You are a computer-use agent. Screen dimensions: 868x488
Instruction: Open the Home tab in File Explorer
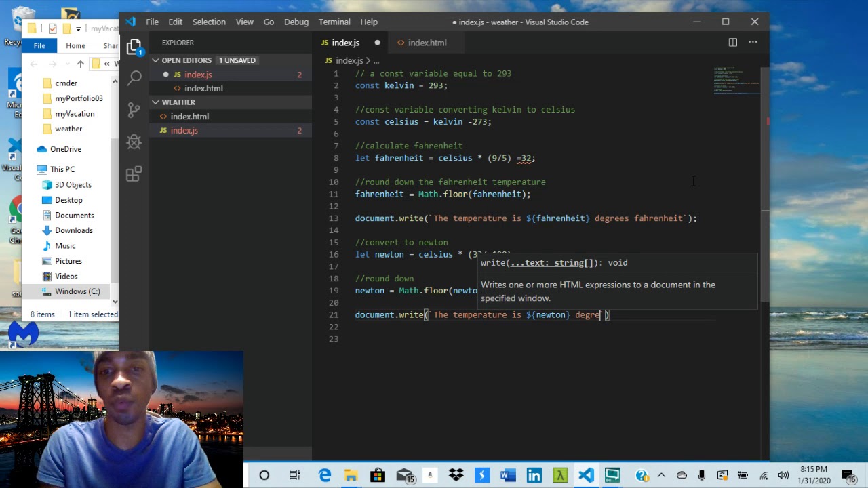click(x=75, y=45)
